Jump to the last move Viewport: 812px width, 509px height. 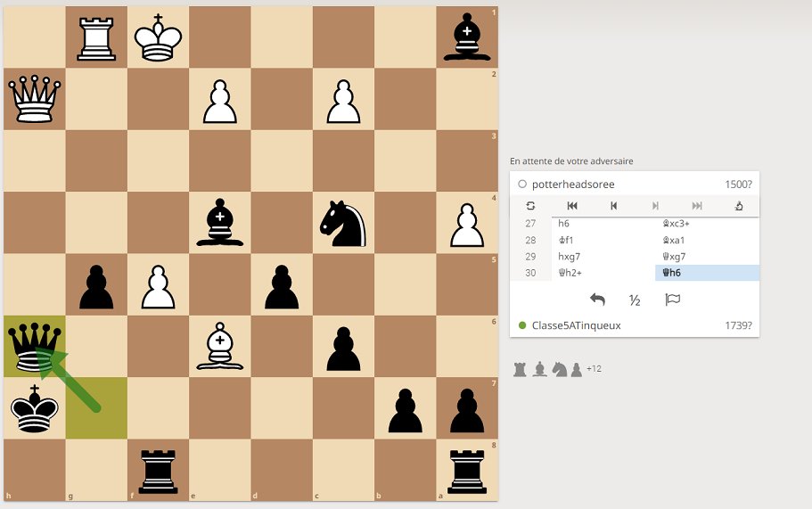(697, 206)
